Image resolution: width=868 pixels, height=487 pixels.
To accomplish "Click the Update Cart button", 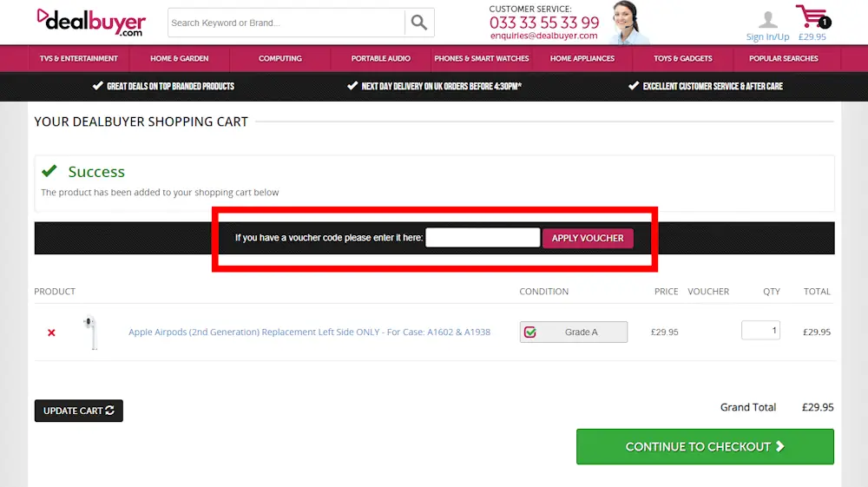I will (79, 411).
